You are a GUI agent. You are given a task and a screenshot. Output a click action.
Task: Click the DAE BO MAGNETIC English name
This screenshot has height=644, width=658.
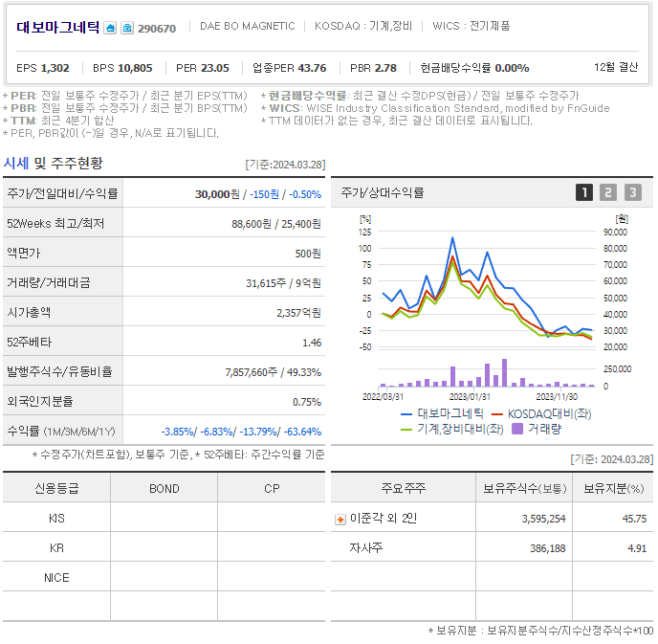(x=247, y=26)
